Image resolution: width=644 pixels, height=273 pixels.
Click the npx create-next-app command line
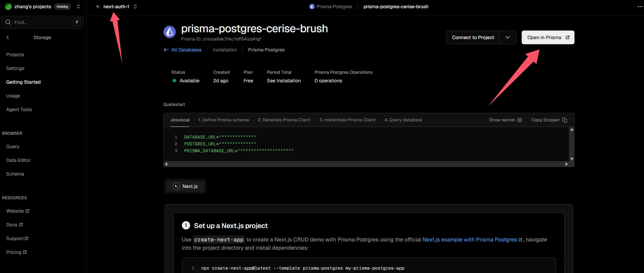pos(303,268)
